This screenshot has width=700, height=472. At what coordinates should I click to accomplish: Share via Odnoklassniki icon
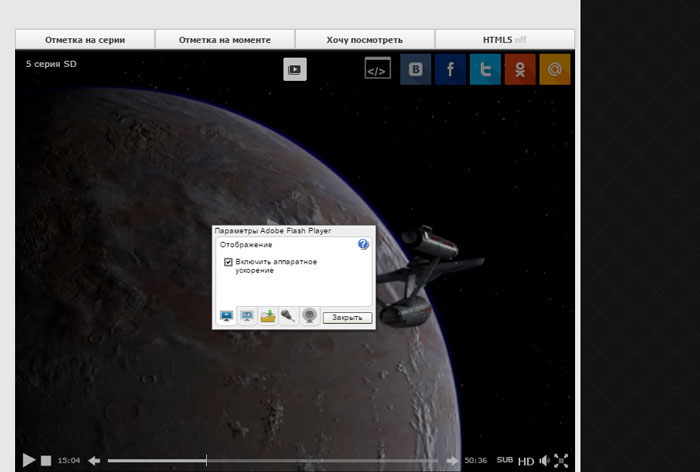(520, 69)
